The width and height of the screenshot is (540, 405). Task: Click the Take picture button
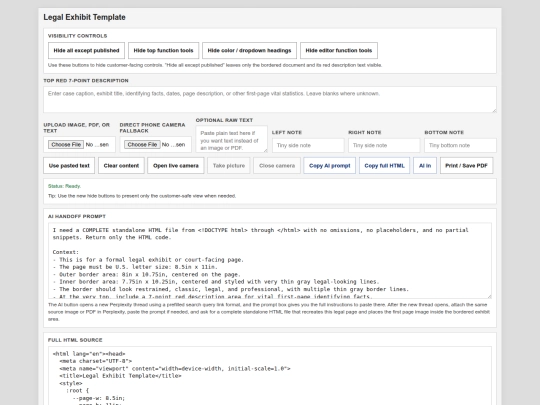pyautogui.click(x=229, y=166)
